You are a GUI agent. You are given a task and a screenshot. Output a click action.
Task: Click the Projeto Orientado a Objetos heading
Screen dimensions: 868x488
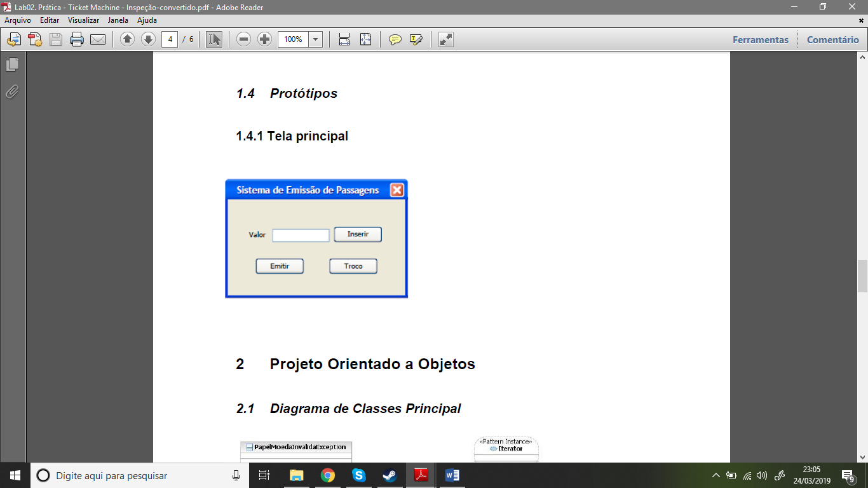click(x=372, y=364)
